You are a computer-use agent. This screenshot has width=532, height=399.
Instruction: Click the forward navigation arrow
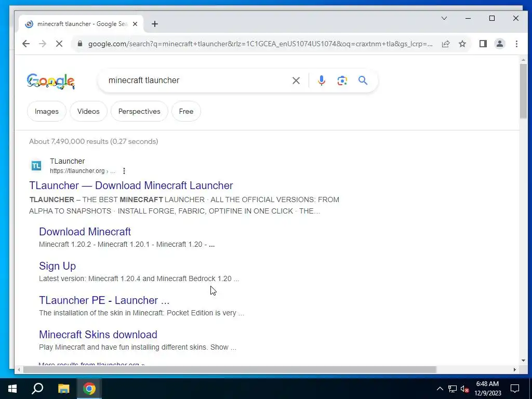(x=43, y=44)
